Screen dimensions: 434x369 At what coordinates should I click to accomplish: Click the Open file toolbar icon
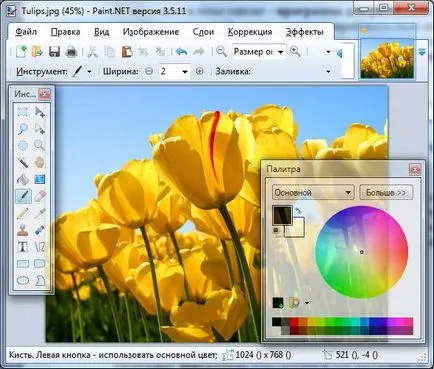pos(37,52)
